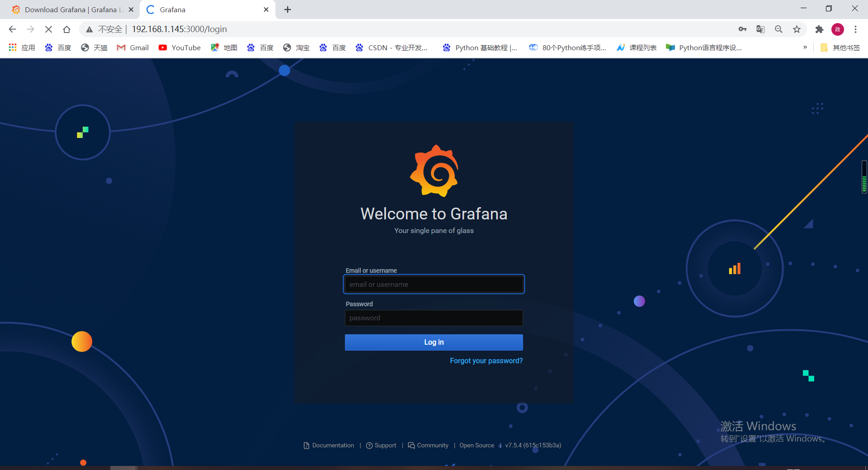Open the 天猫 bookmark
This screenshot has width=868, height=470.
[x=94, y=47]
